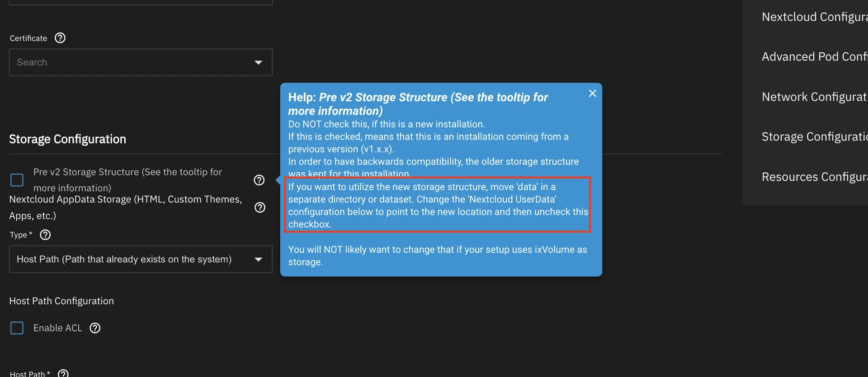
Task: Enable Pre v2 Storage Structure checkbox
Action: click(17, 180)
